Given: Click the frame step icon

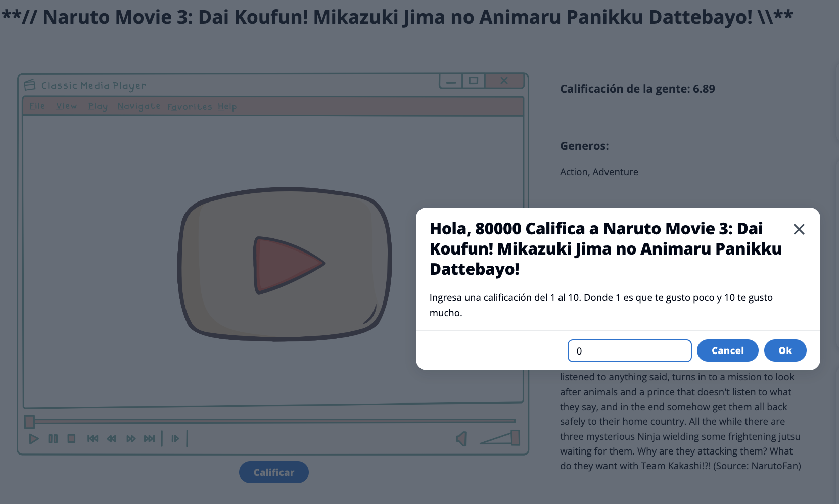Looking at the screenshot, I should [x=175, y=439].
